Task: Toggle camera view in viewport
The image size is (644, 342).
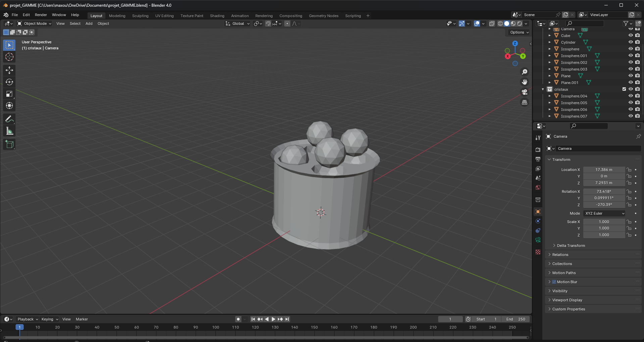Action: (x=525, y=92)
